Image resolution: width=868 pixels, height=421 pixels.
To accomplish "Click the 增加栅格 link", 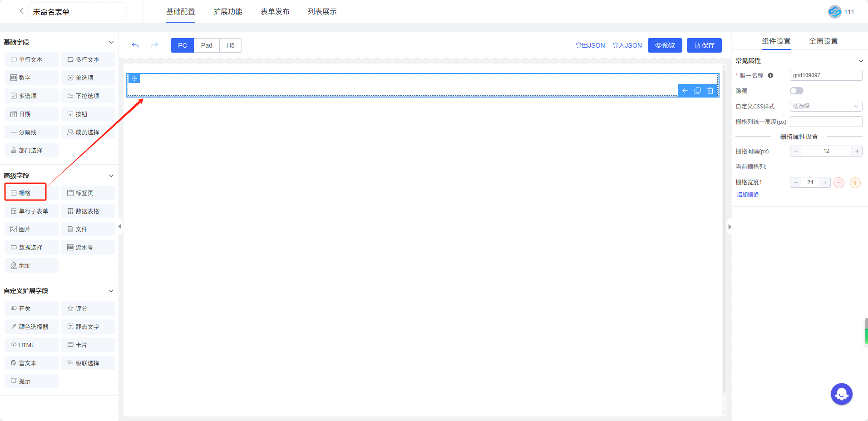I will point(748,195).
